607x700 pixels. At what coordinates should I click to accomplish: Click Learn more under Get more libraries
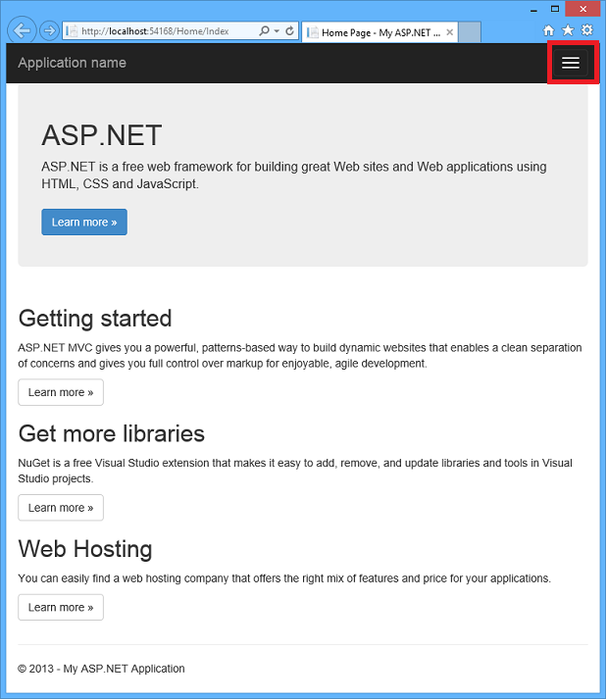[61, 508]
